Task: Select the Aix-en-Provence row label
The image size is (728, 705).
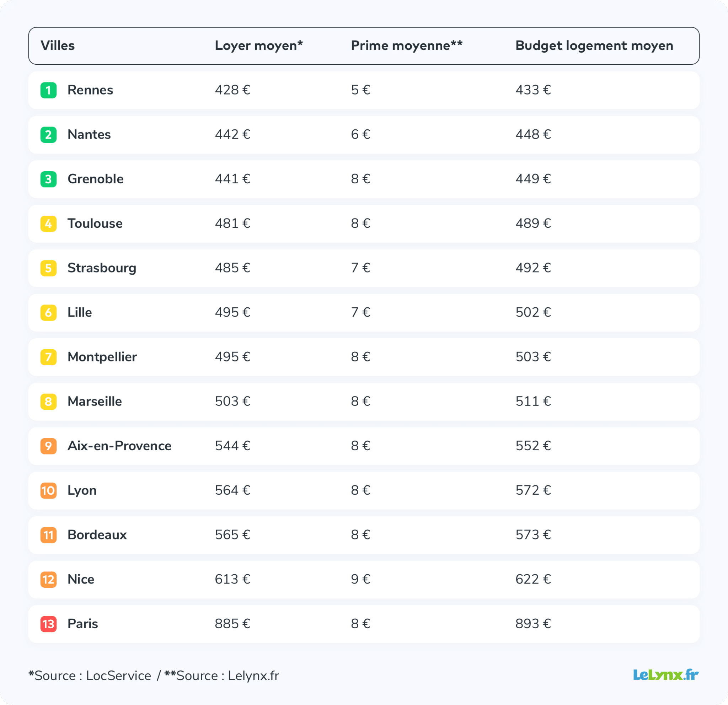Action: coord(119,446)
